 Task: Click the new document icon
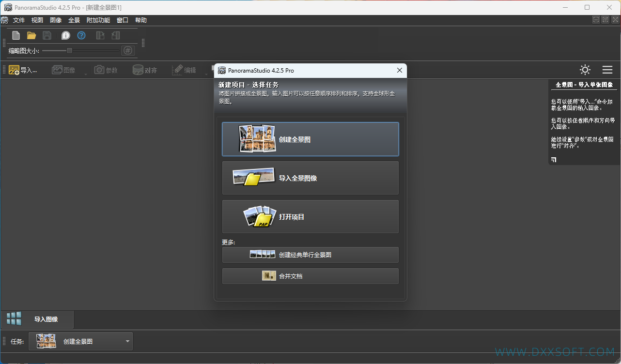pyautogui.click(x=16, y=35)
